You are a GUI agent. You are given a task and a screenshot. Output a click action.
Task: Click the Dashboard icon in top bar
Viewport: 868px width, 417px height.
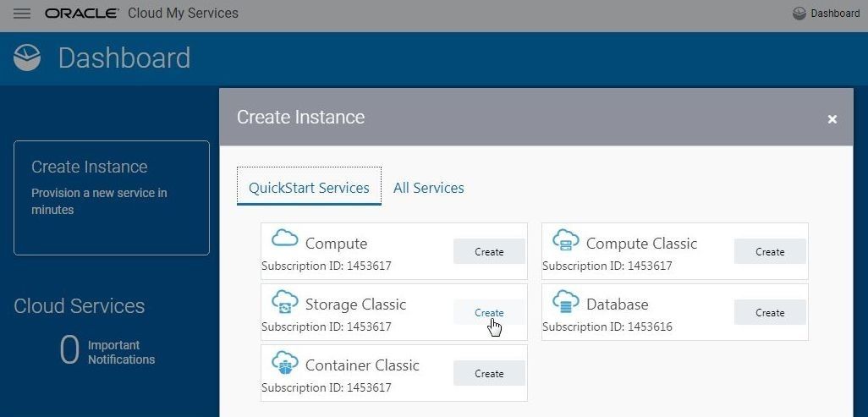click(799, 14)
